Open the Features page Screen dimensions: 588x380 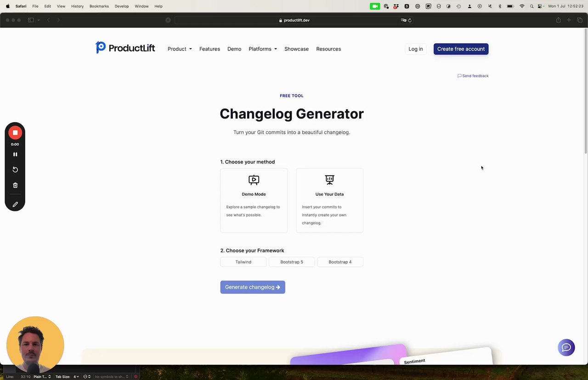209,49
